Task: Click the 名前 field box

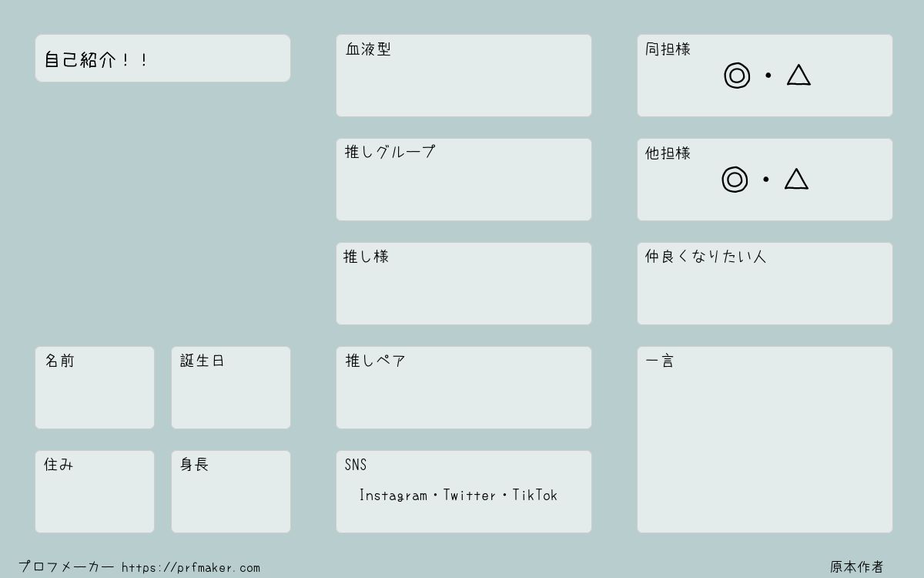Action: 95,388
